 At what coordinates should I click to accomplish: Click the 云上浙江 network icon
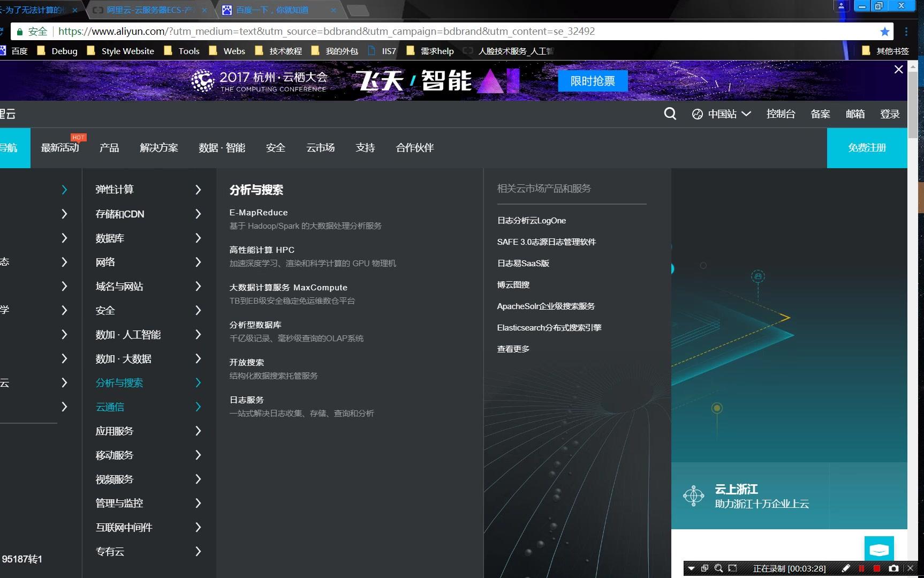click(x=694, y=496)
